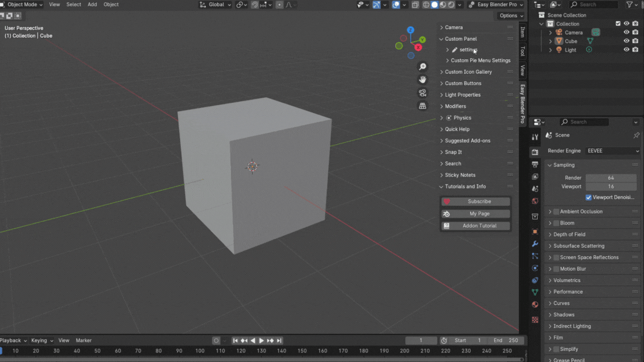Click the play animation button in timeline
Screen dimensions: 644x362
pos(261,341)
